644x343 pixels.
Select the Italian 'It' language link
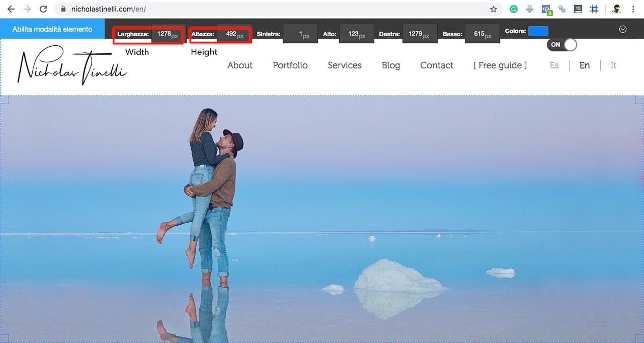pyautogui.click(x=613, y=65)
